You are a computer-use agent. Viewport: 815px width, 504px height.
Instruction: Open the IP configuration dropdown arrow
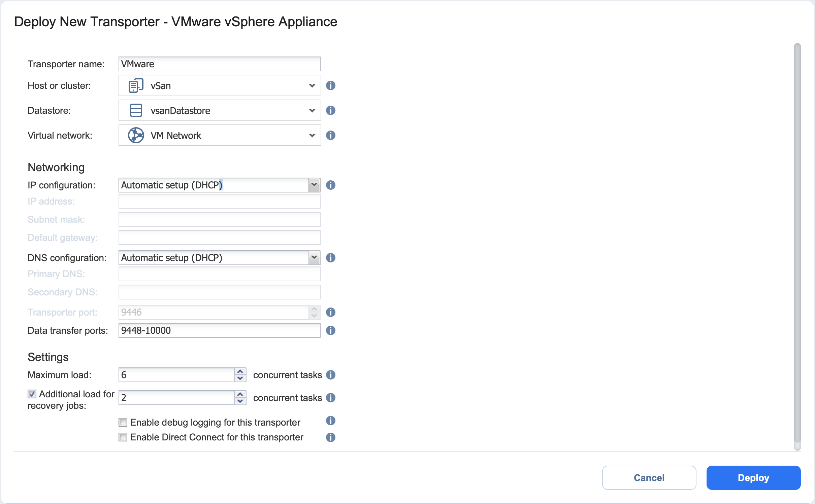click(x=314, y=185)
